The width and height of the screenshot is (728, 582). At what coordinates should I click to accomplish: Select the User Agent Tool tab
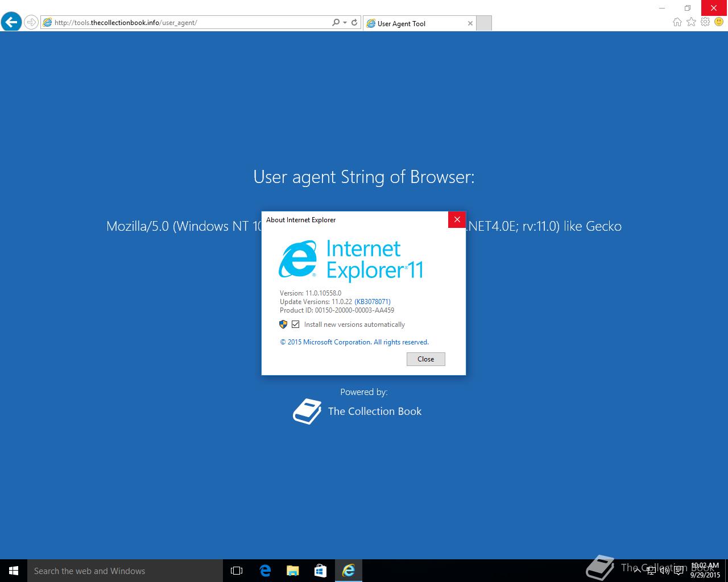[x=419, y=23]
